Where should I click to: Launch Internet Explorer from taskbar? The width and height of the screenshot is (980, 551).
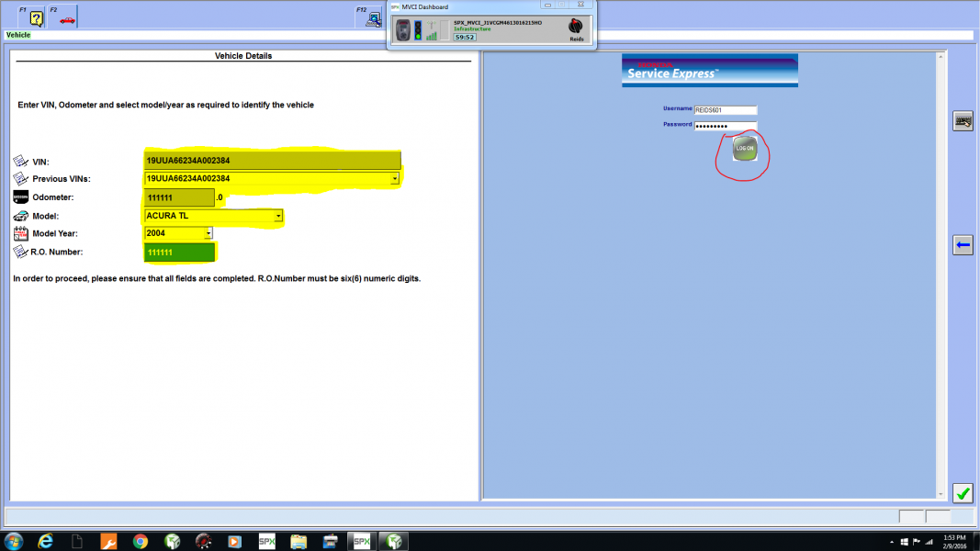(x=45, y=541)
